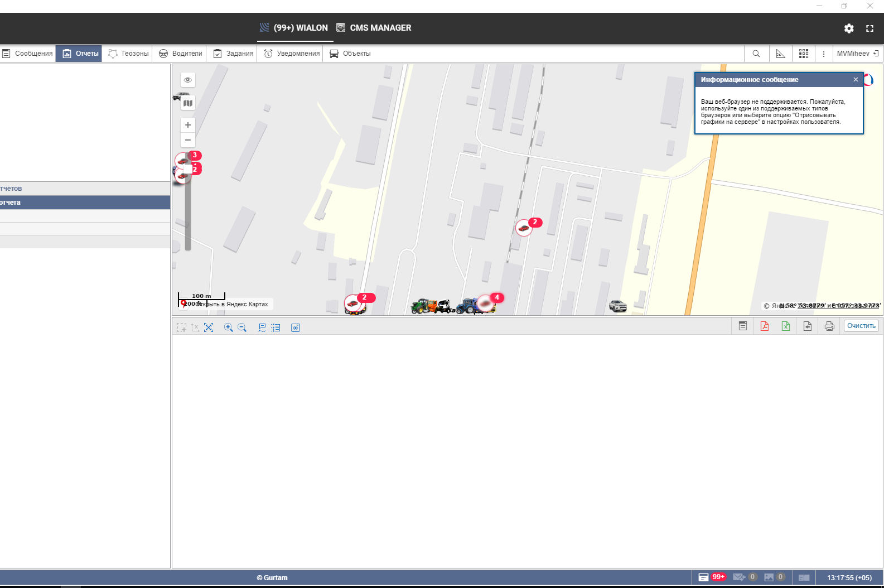Open the applications grid icon
The width and height of the screenshot is (884, 588).
803,54
